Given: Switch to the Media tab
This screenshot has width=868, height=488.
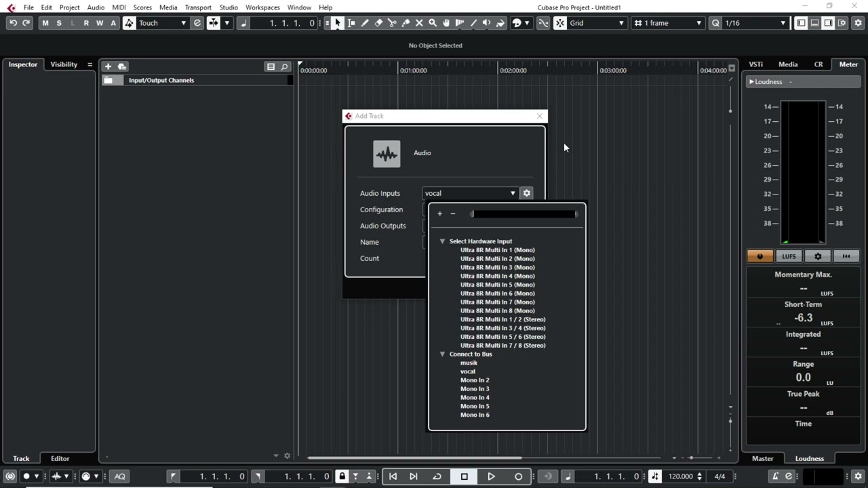Looking at the screenshot, I should [788, 64].
